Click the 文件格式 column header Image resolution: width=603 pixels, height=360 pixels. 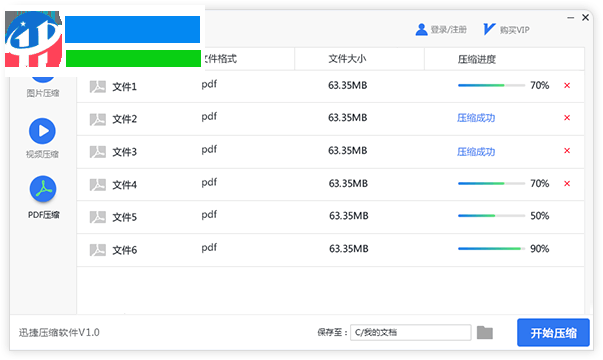pyautogui.click(x=219, y=59)
